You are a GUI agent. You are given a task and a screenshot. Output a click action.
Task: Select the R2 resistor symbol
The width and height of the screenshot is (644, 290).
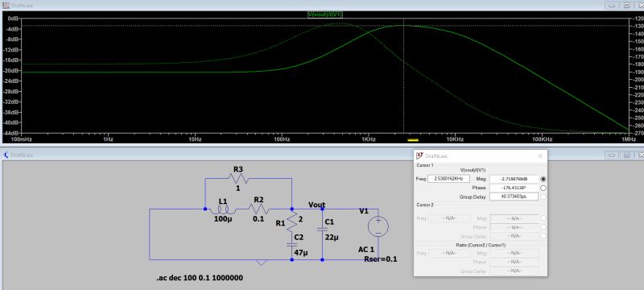point(258,209)
